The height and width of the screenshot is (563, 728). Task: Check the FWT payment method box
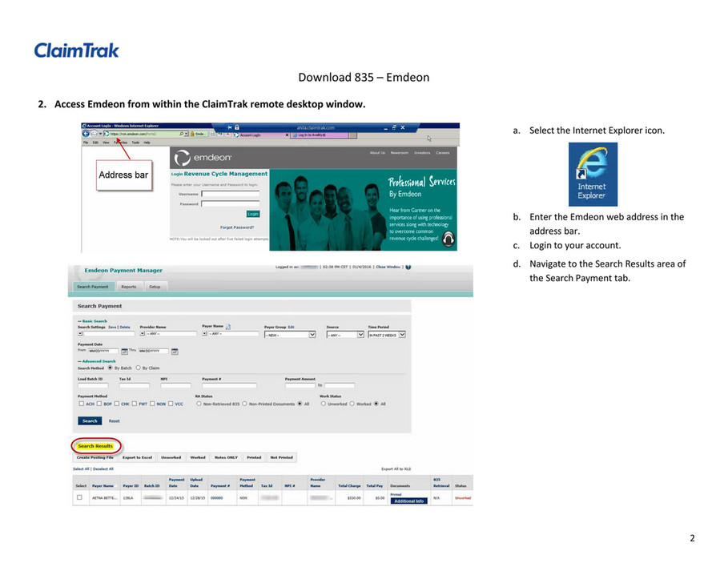pos(135,404)
